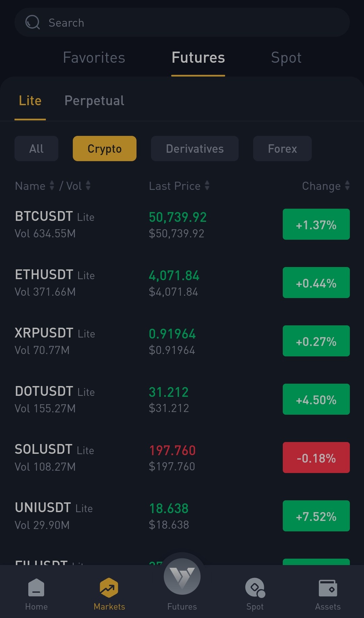Focus the Search input field
The width and height of the screenshot is (364, 618).
tap(182, 22)
